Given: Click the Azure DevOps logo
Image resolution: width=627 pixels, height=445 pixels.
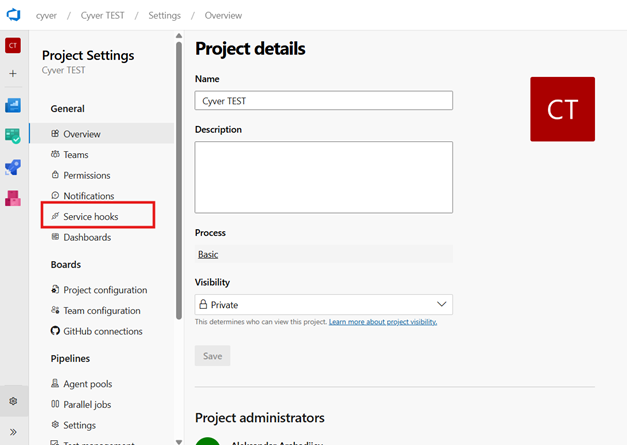Looking at the screenshot, I should (13, 15).
